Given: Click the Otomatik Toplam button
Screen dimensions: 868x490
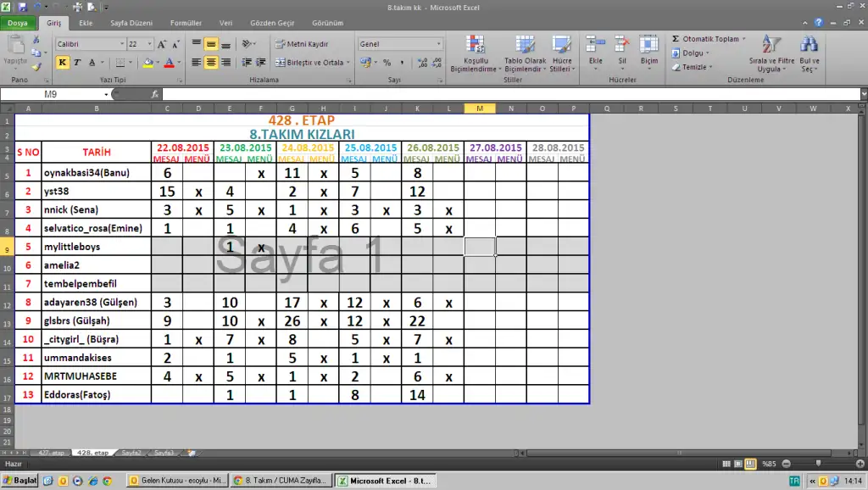Looking at the screenshot, I should point(705,39).
